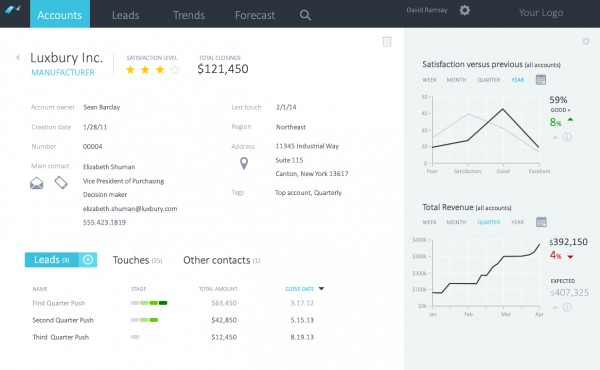Screen dimensions: 600x370
Task: Select QUARTER range in Total Revenue chart
Action: [488, 222]
